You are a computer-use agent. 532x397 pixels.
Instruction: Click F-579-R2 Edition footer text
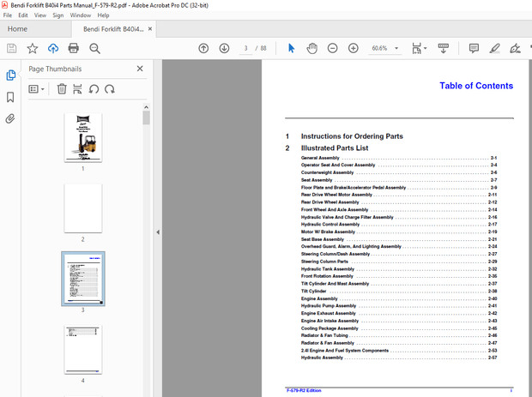tap(304, 390)
